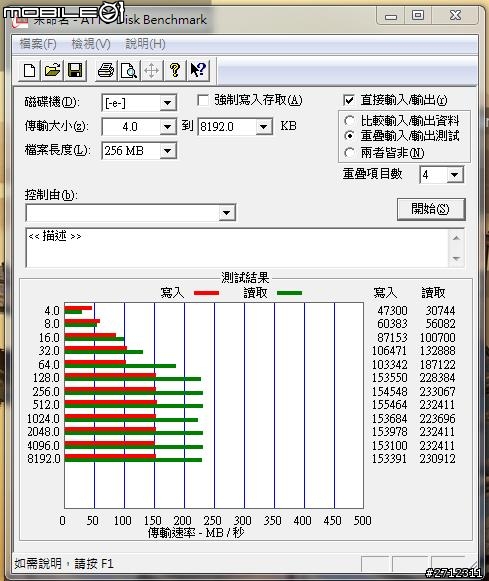Click the context help arrow-question icon
The image size is (489, 581).
198,70
